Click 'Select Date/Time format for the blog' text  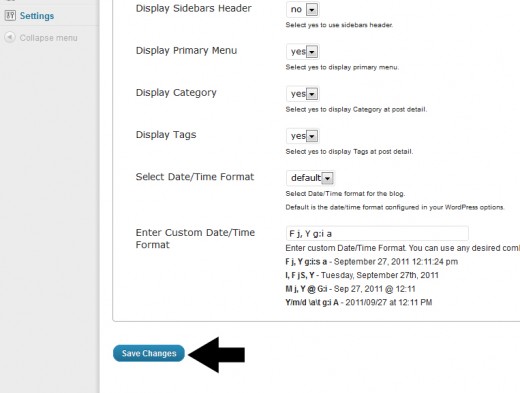tap(345, 194)
